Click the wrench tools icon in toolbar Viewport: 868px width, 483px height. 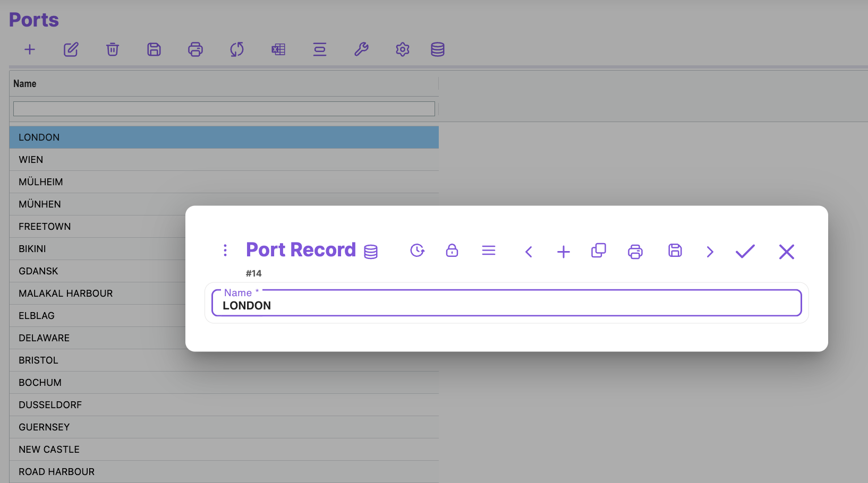[x=361, y=49]
